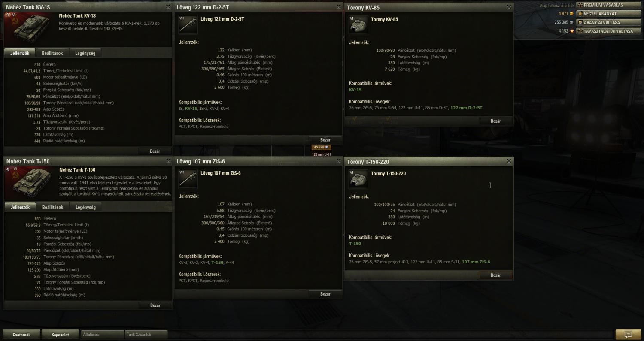
Task: Open Legénység tab in T-150 window
Action: click(85, 207)
